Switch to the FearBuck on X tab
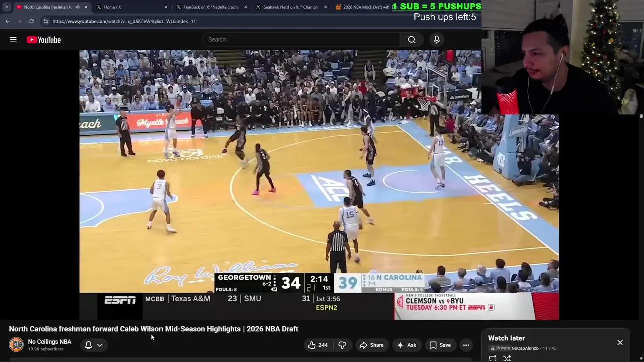 coord(210,7)
